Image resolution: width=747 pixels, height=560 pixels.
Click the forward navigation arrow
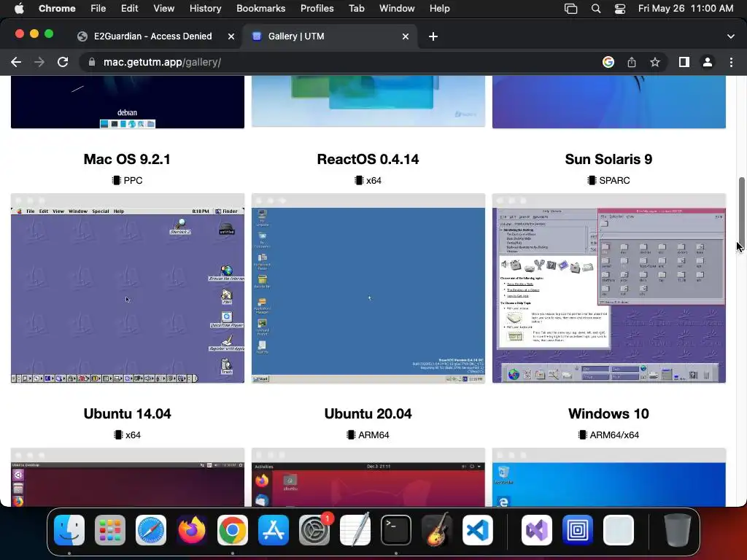coord(39,63)
